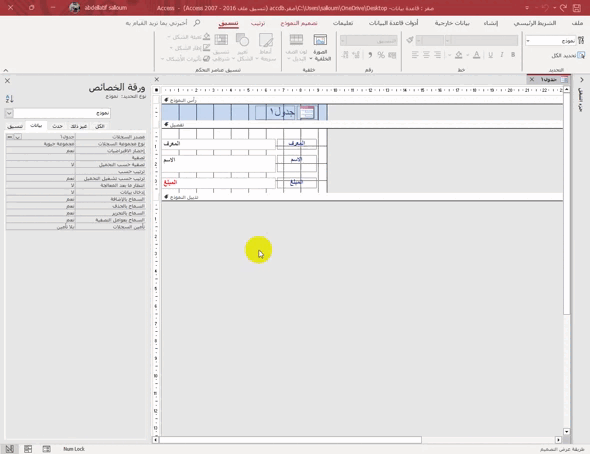Switch to property sheet All (الكل) tab
The image size is (590, 454).
99,126
